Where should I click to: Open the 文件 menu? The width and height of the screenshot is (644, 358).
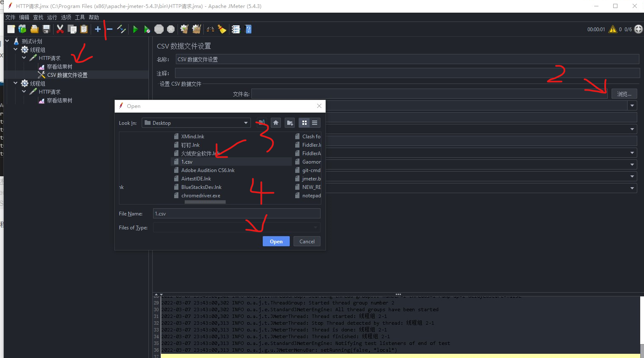(10, 17)
